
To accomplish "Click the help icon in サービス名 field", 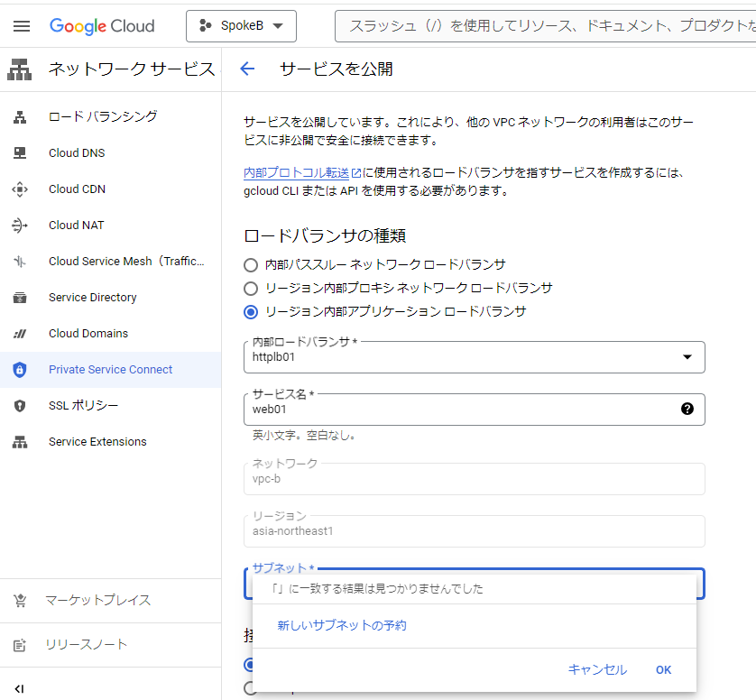I will click(687, 409).
